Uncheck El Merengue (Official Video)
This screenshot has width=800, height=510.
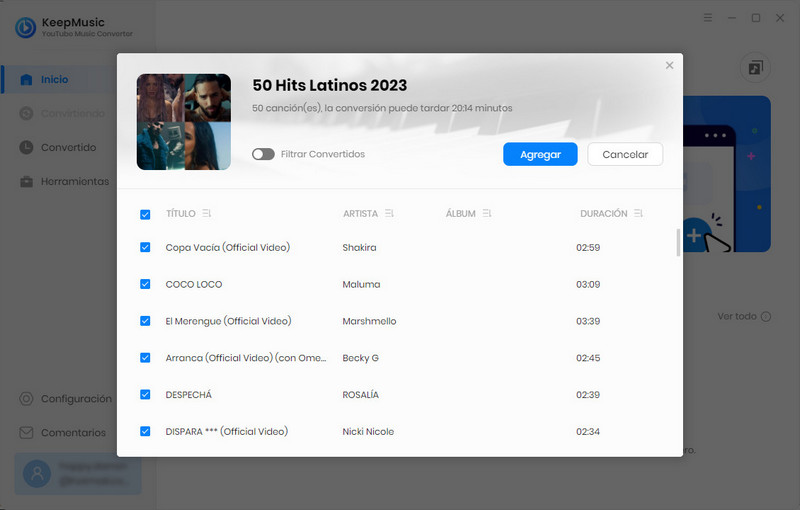(x=145, y=321)
